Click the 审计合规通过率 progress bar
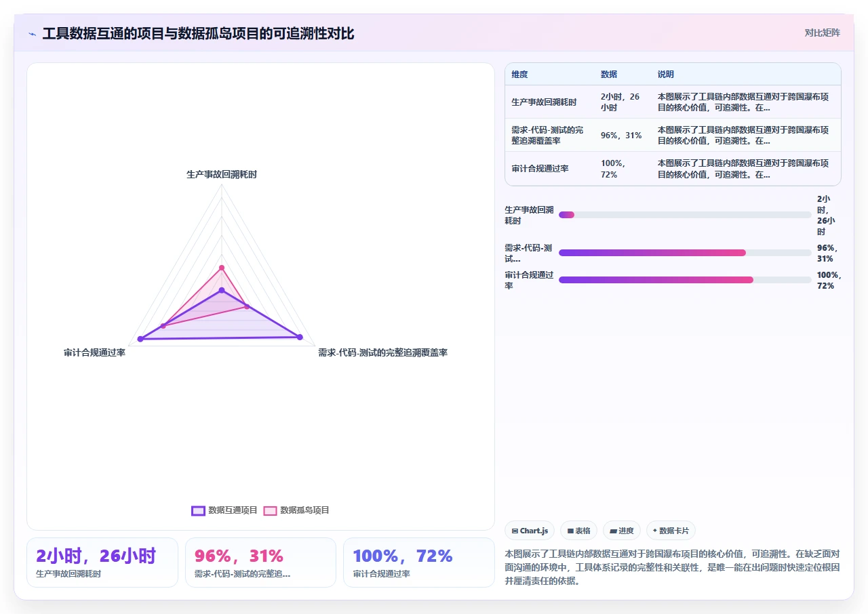 (685, 280)
